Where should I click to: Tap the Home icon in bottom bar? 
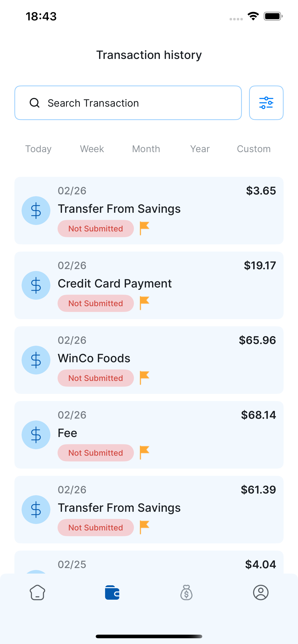point(37,592)
